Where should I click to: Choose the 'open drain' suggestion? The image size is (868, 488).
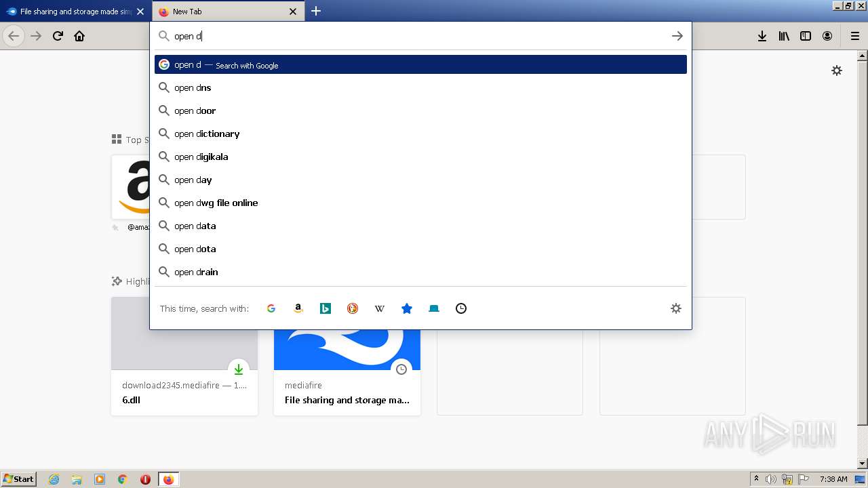tap(420, 272)
